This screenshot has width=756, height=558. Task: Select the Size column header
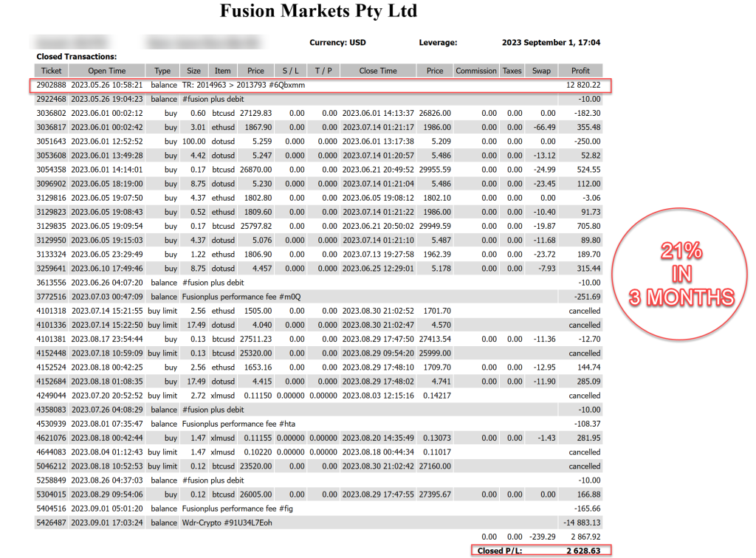pos(193,71)
